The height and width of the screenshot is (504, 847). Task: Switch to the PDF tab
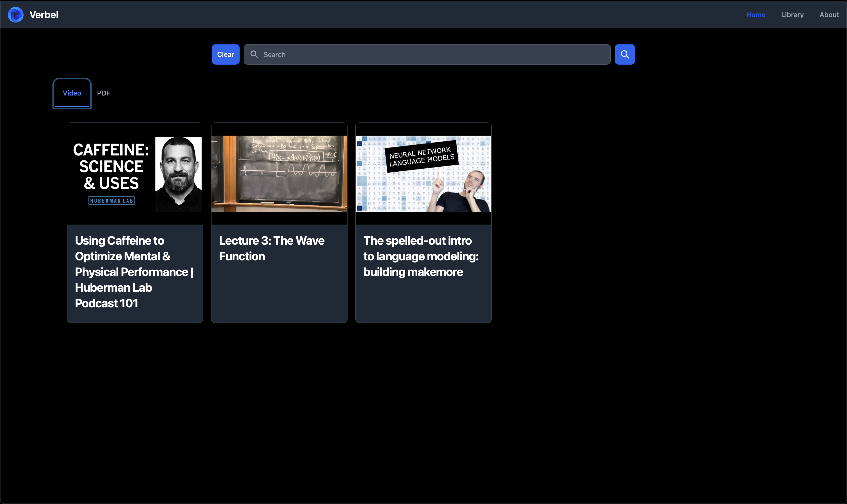103,93
